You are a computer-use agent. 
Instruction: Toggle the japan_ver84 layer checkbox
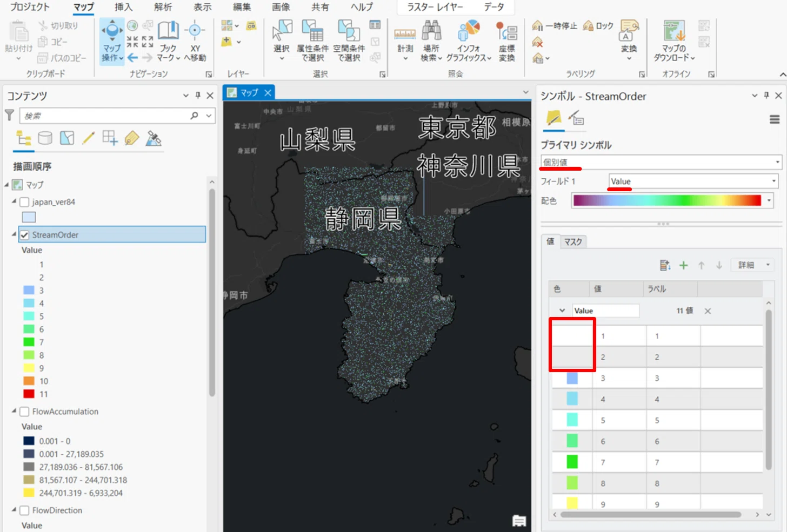tap(24, 202)
